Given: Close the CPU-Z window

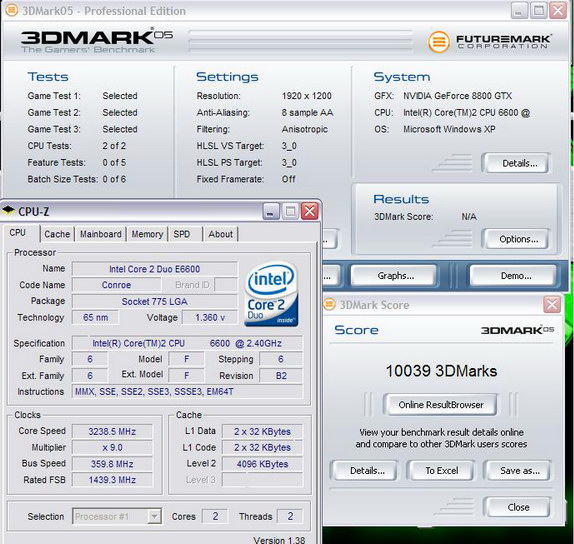Looking at the screenshot, I should click(x=310, y=211).
